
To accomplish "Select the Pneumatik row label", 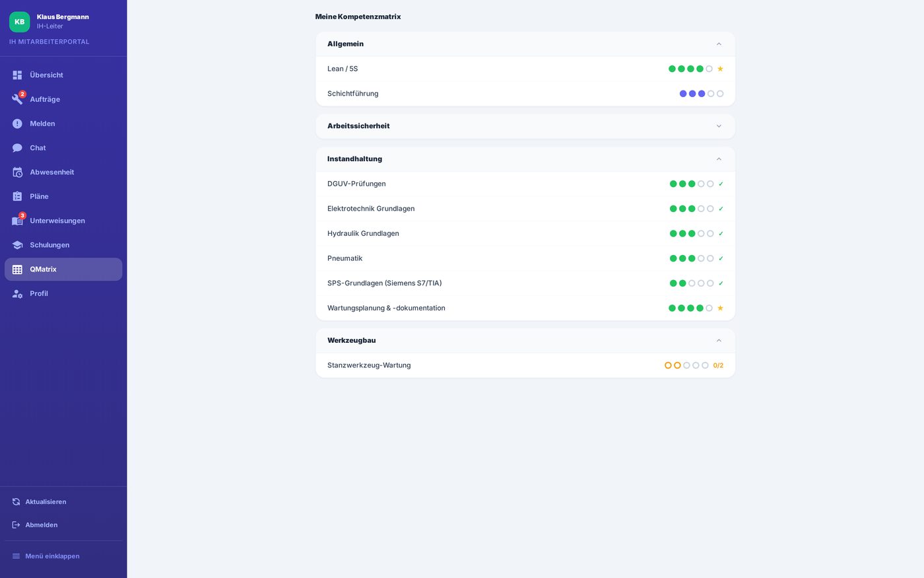I will coord(345,258).
